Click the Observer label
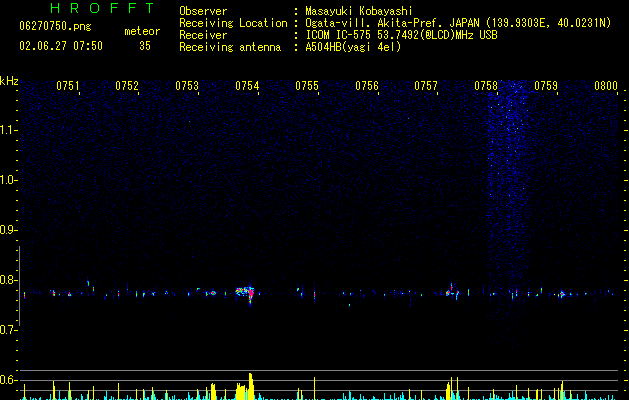This screenshot has height=400, width=629. click(x=203, y=11)
